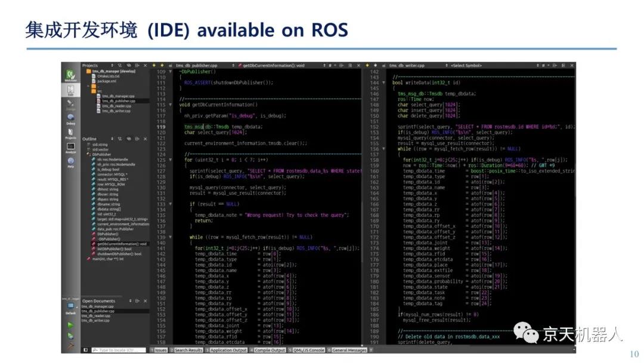The image size is (644, 363).
Task: Select tms_db_manager [develop] project root
Action: coord(110,71)
